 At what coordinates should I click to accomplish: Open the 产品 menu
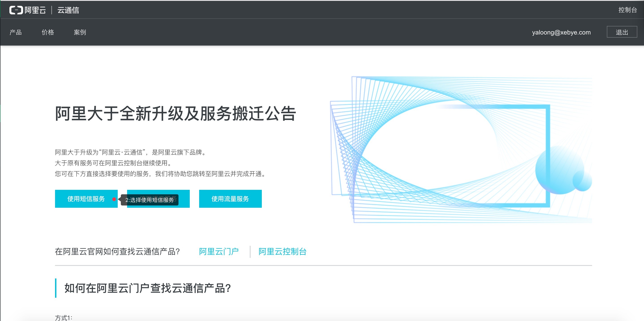pyautogui.click(x=15, y=32)
